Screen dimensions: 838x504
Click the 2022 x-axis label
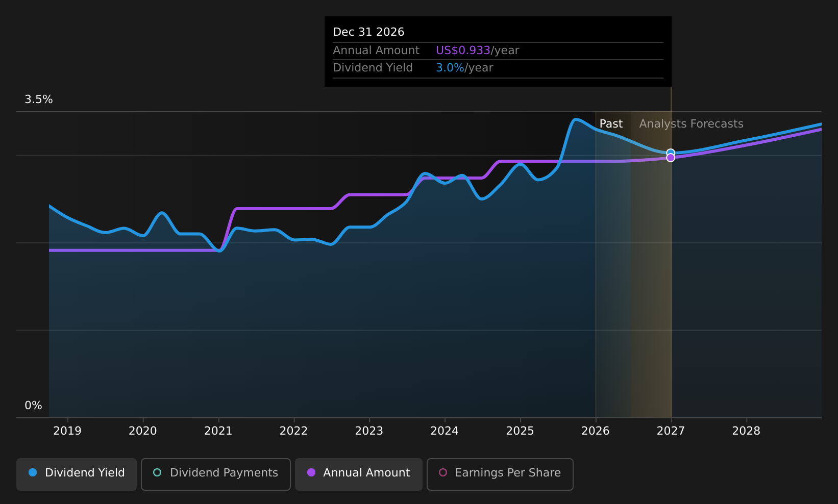(293, 431)
